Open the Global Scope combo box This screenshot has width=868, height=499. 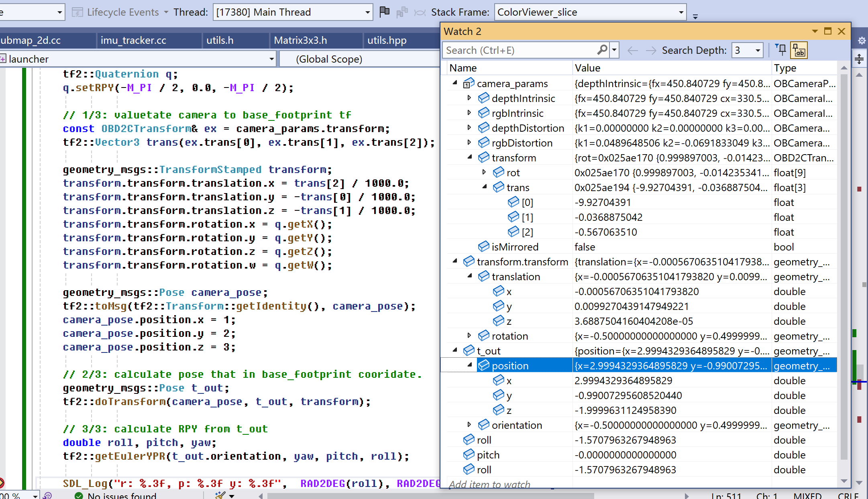tap(359, 59)
